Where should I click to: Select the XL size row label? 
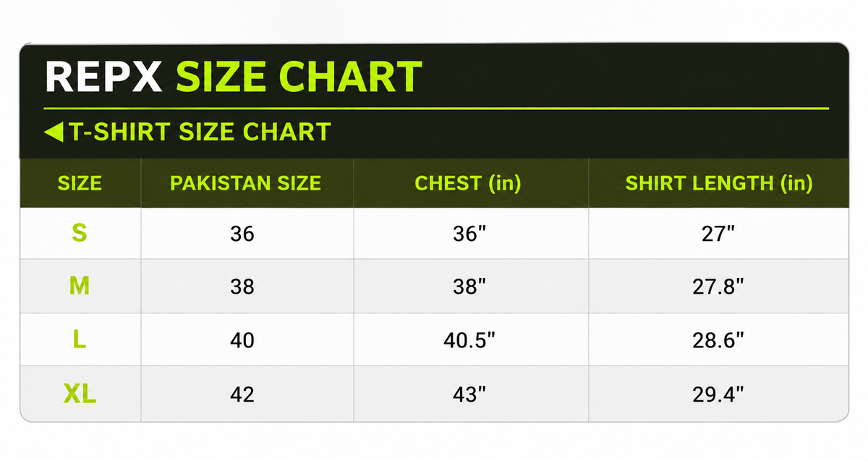pos(80,394)
